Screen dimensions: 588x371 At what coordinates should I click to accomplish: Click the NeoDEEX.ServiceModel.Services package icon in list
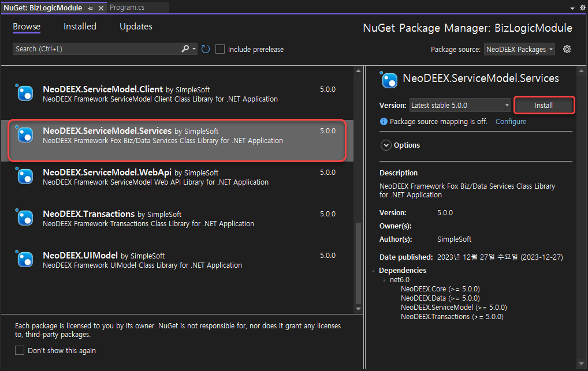click(x=25, y=134)
